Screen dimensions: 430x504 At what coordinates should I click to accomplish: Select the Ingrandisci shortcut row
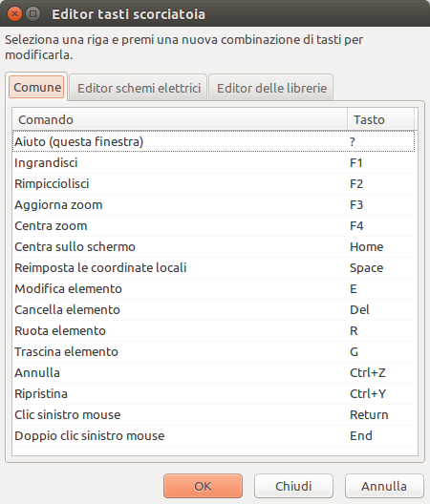214,162
